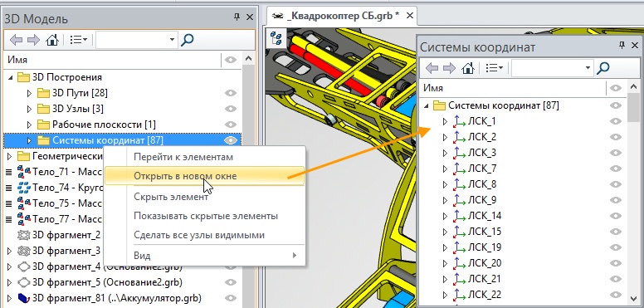The width and height of the screenshot is (644, 308).
Task: Select the ЛСК_7 coordinate system icon
Action: tap(458, 169)
